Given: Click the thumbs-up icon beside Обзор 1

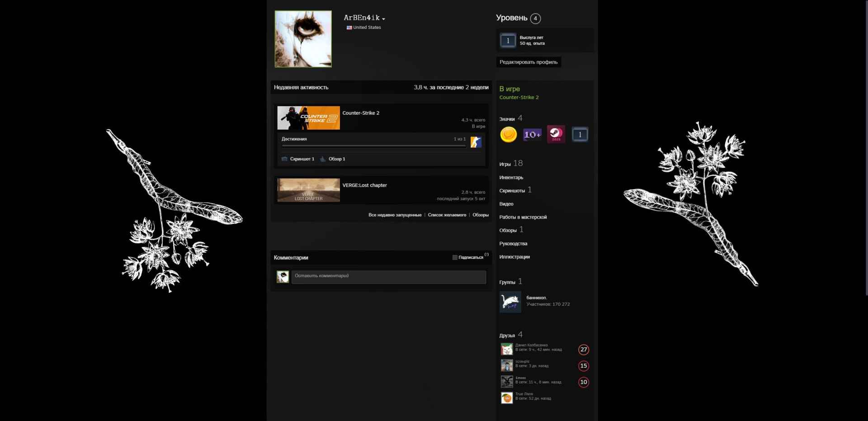Looking at the screenshot, I should 323,159.
